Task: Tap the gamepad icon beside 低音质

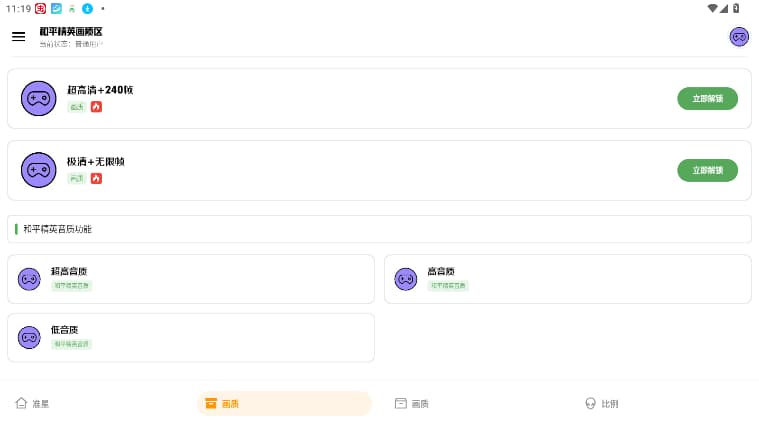Action: [29, 337]
